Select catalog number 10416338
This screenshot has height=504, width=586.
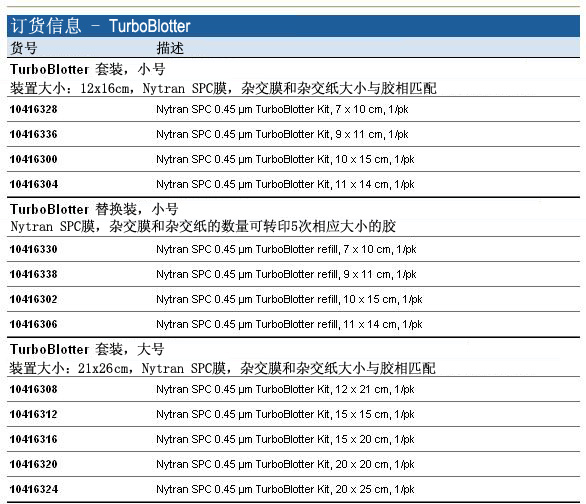click(33, 274)
